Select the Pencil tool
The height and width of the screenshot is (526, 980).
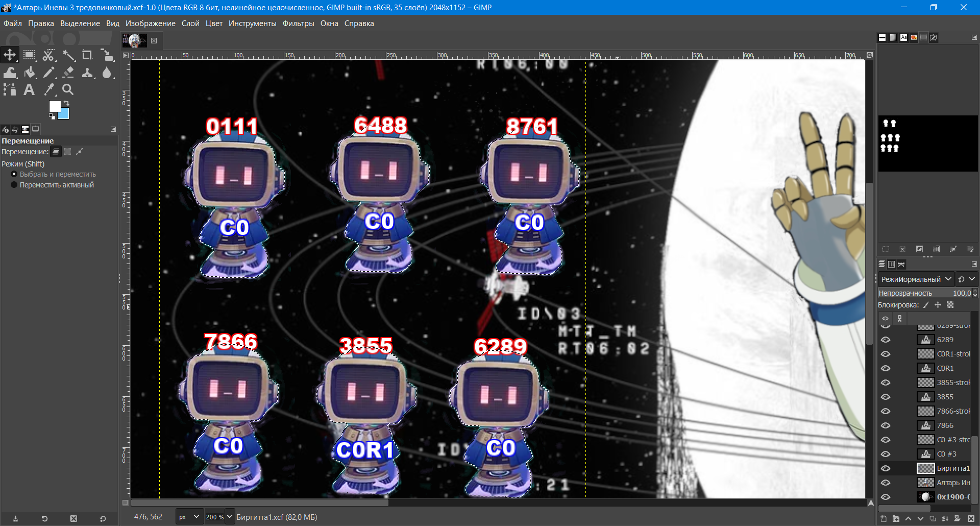(x=48, y=73)
